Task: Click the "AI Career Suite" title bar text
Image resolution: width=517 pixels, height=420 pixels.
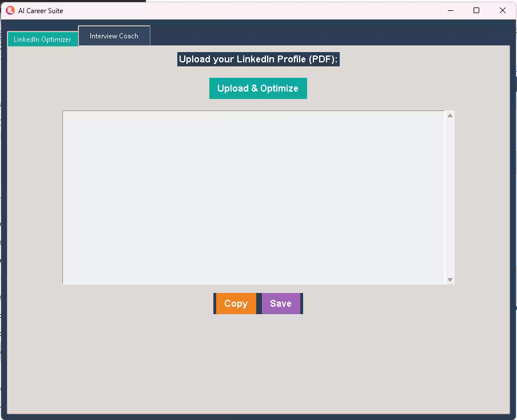Action: point(41,10)
